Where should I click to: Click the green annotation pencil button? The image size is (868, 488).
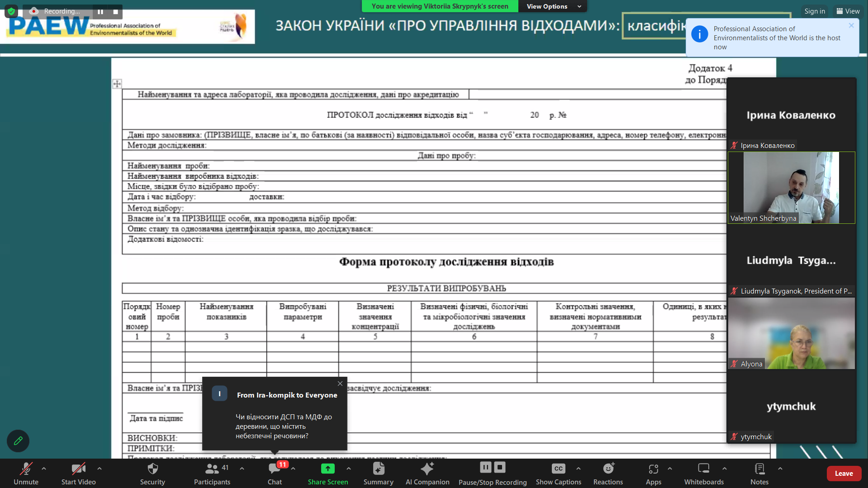[18, 441]
